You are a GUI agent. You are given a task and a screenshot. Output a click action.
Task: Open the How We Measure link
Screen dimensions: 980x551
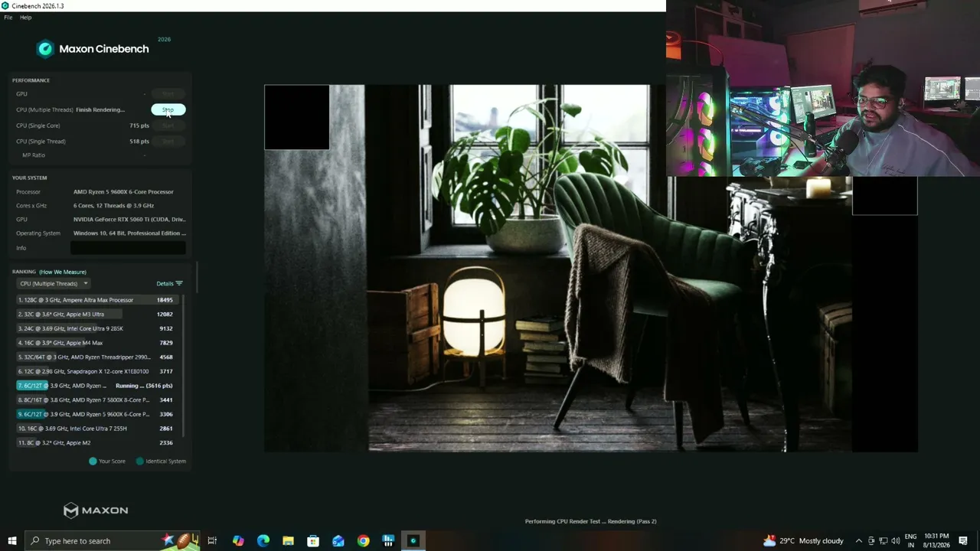63,272
